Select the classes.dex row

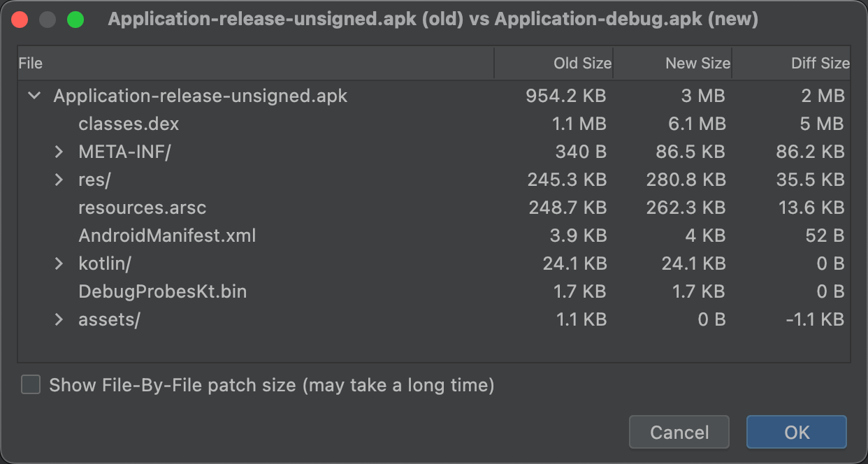(x=129, y=124)
